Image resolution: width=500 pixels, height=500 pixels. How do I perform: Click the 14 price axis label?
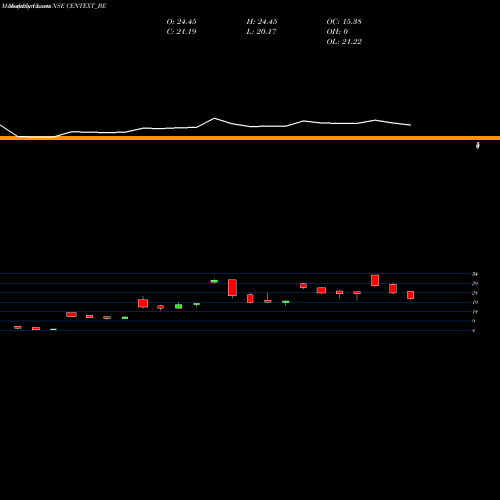click(475, 312)
